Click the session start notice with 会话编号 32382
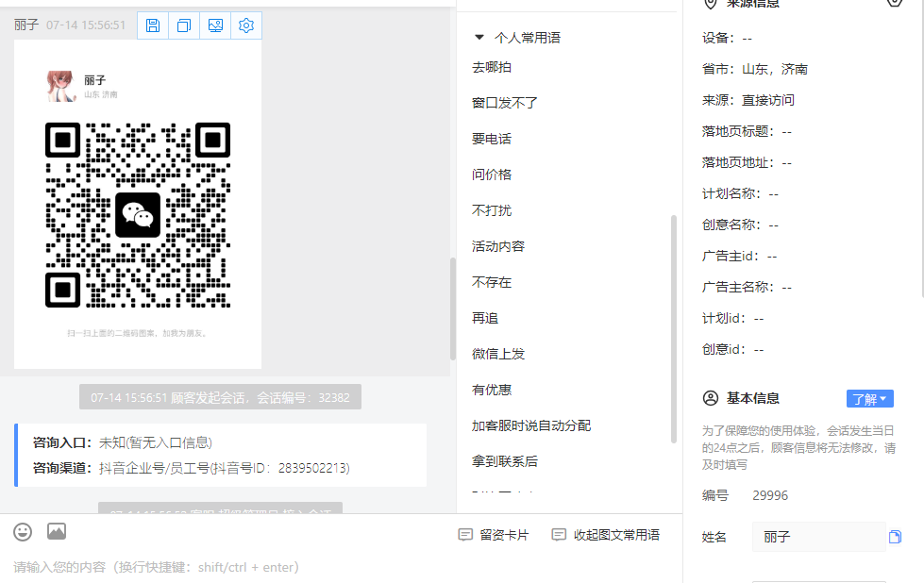 tap(221, 397)
